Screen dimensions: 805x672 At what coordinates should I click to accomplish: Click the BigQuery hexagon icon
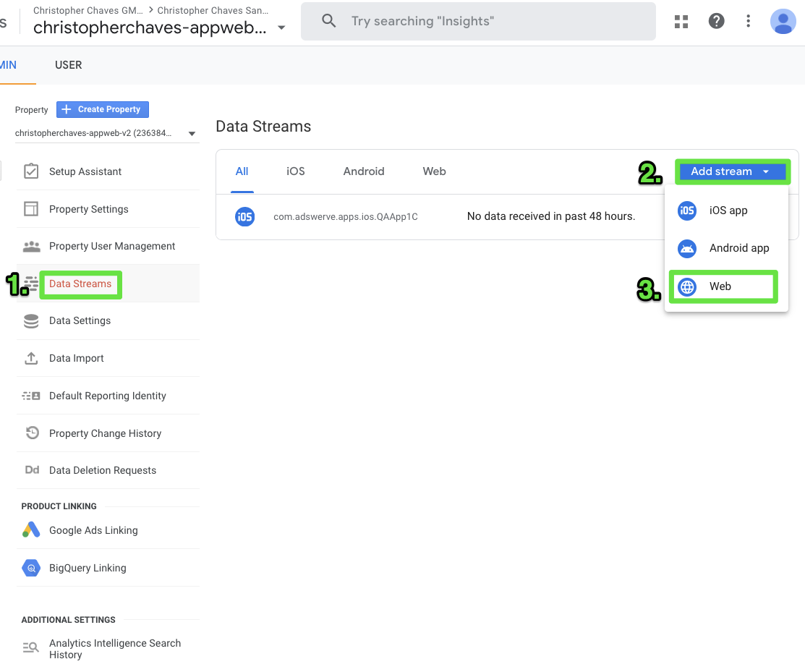coord(31,568)
